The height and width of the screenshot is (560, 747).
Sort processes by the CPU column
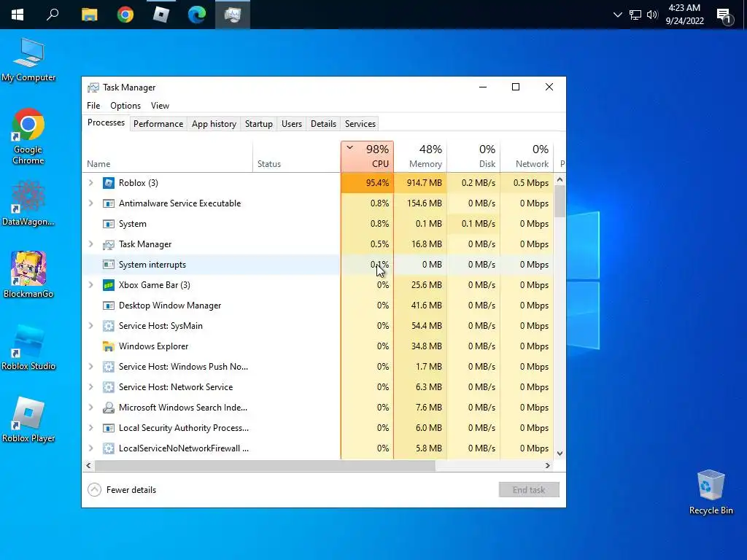pos(368,157)
